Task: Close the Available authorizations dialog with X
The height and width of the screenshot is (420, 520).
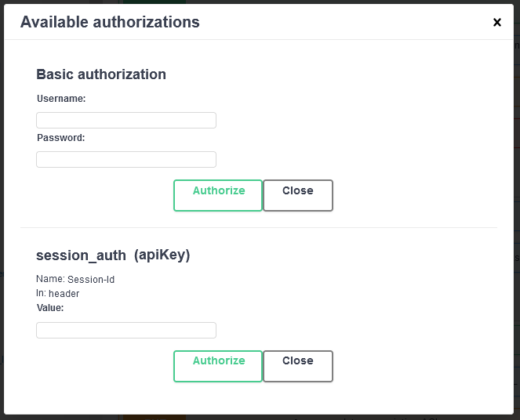Action: click(x=496, y=23)
